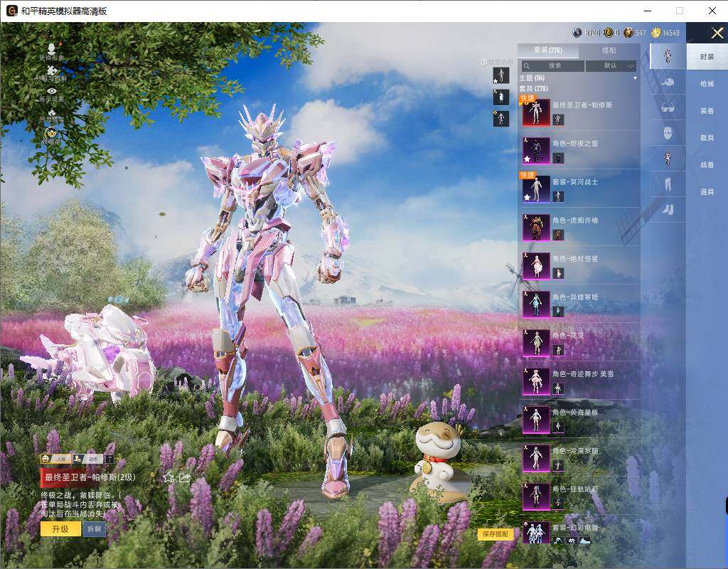The image size is (728, 569).
Task: Open the 更换形象 change avatar icon
Action: point(51,49)
